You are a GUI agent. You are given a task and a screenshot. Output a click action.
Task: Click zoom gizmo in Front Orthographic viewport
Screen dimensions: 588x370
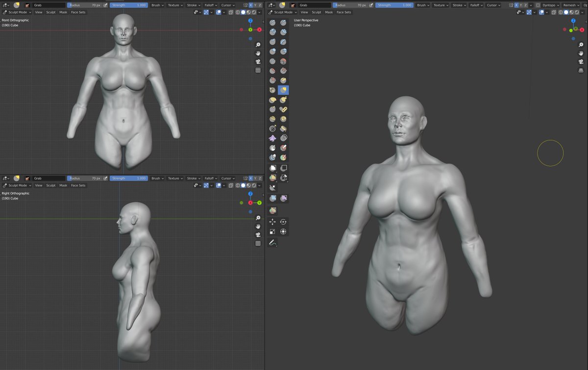tap(258, 45)
